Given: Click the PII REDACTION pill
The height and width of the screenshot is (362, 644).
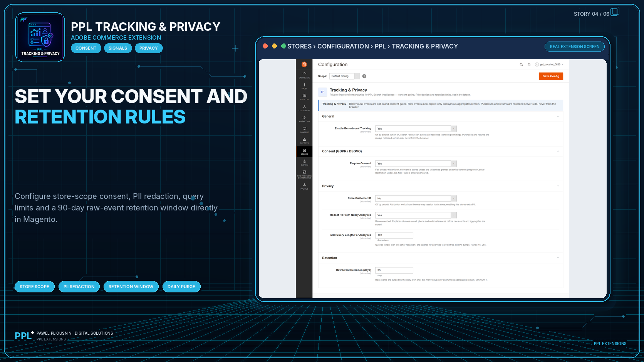Looking at the screenshot, I should coord(79,287).
